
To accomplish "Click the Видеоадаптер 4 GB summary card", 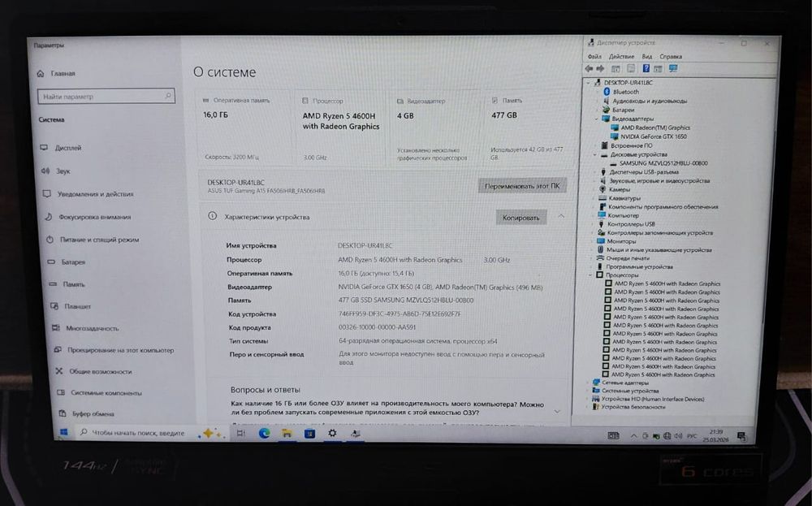I will point(434,129).
